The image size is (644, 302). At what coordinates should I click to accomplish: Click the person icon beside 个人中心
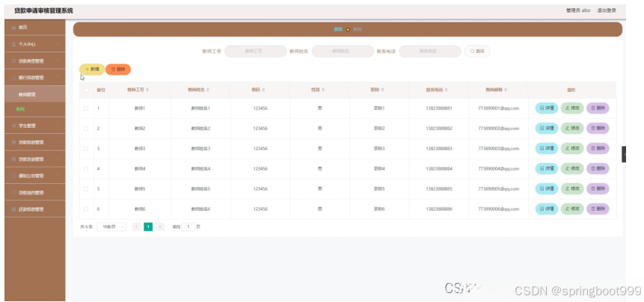[x=13, y=44]
